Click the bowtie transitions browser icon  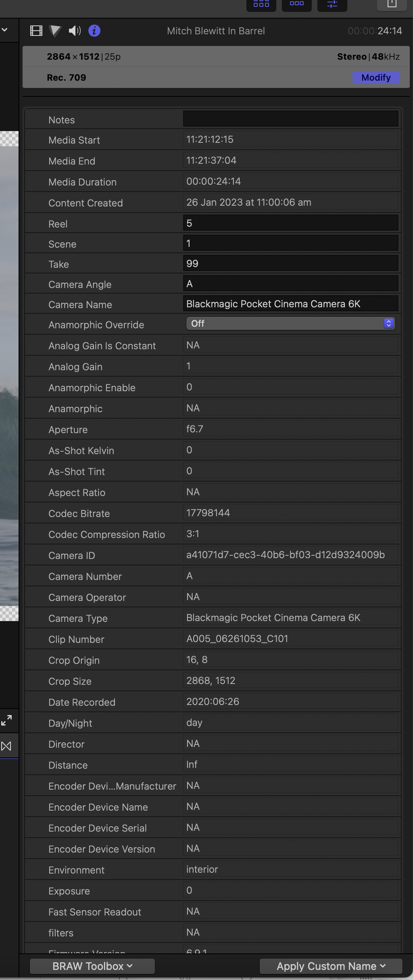pyautogui.click(x=6, y=746)
